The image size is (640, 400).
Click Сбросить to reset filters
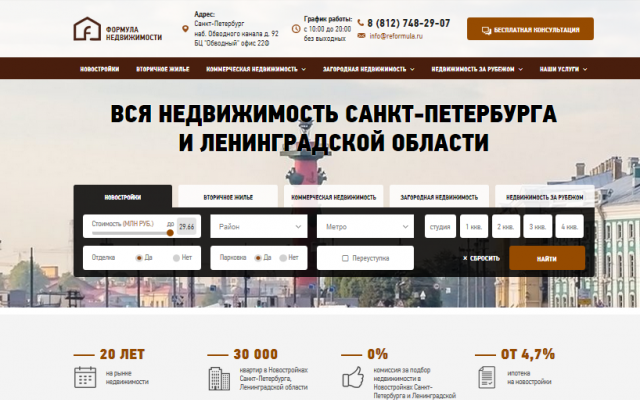coord(481,258)
